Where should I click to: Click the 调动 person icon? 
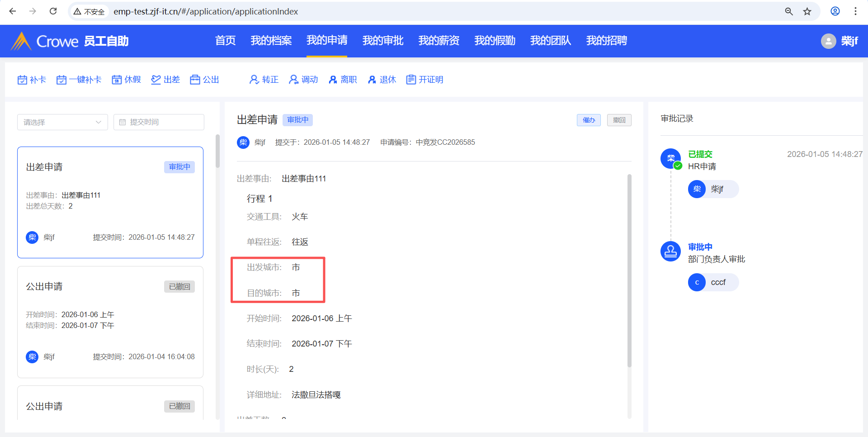(293, 80)
